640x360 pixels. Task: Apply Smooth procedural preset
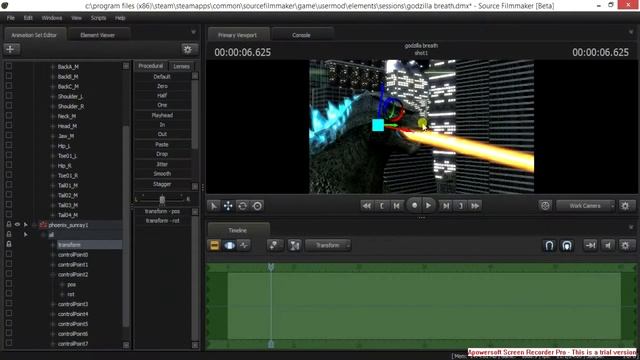click(162, 173)
